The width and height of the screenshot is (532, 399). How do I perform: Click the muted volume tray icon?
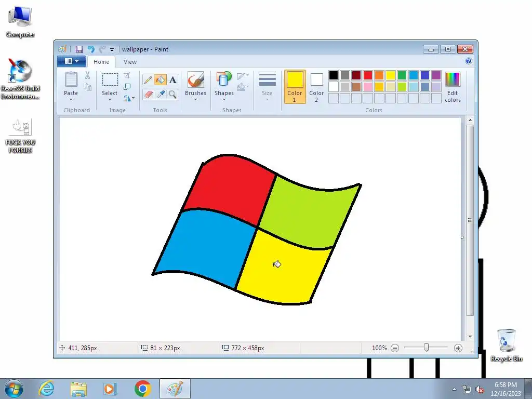tap(480, 389)
